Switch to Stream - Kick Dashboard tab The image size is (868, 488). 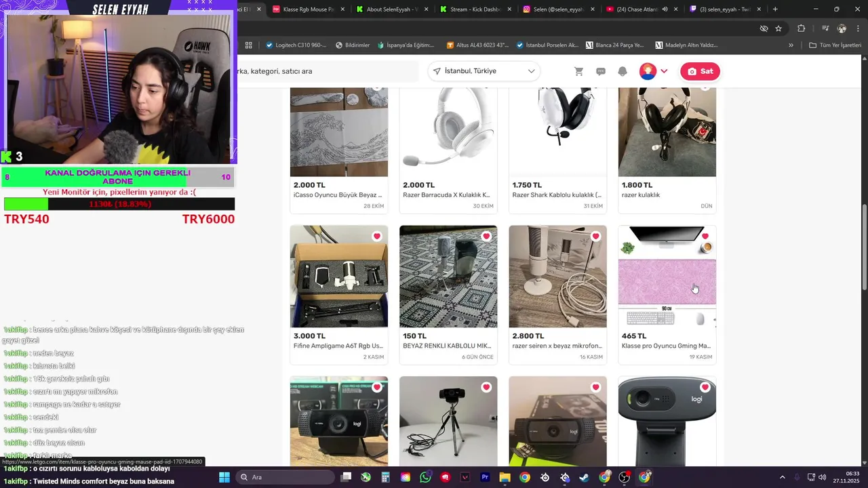pyautogui.click(x=477, y=9)
